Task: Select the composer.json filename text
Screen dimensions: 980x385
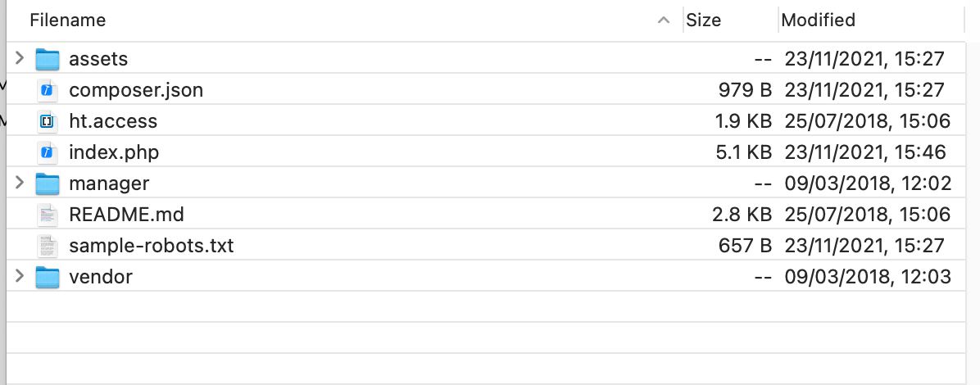Action: click(x=136, y=90)
